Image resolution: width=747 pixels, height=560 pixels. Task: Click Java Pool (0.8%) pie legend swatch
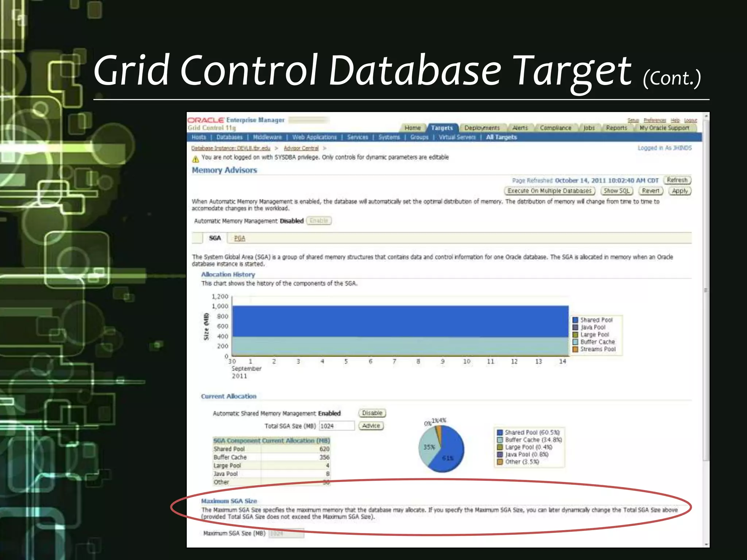point(500,455)
